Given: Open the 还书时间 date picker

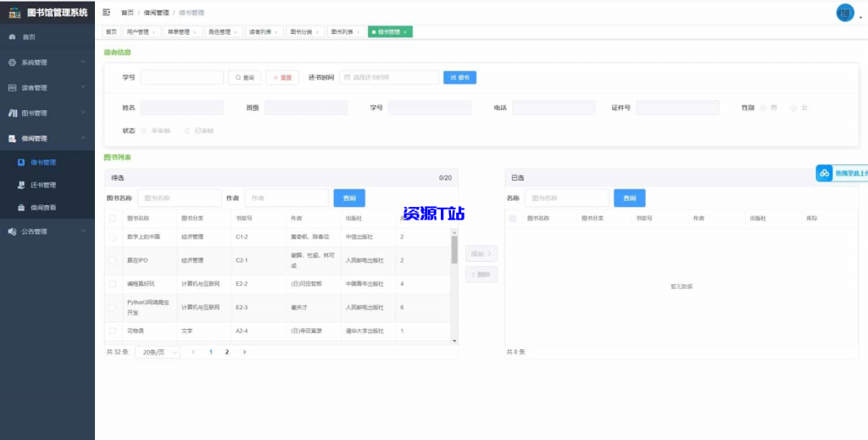Looking at the screenshot, I should tap(389, 77).
